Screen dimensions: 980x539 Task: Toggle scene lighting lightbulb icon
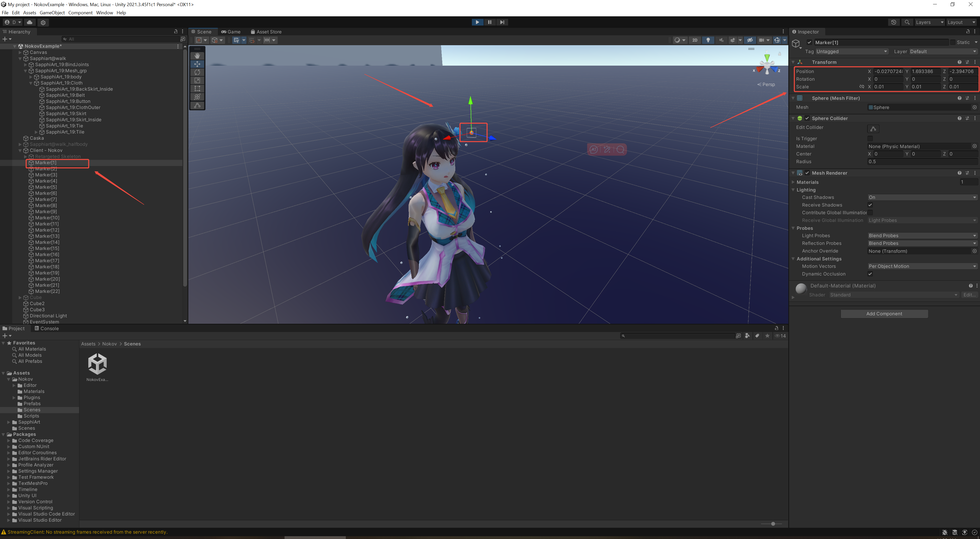(708, 40)
